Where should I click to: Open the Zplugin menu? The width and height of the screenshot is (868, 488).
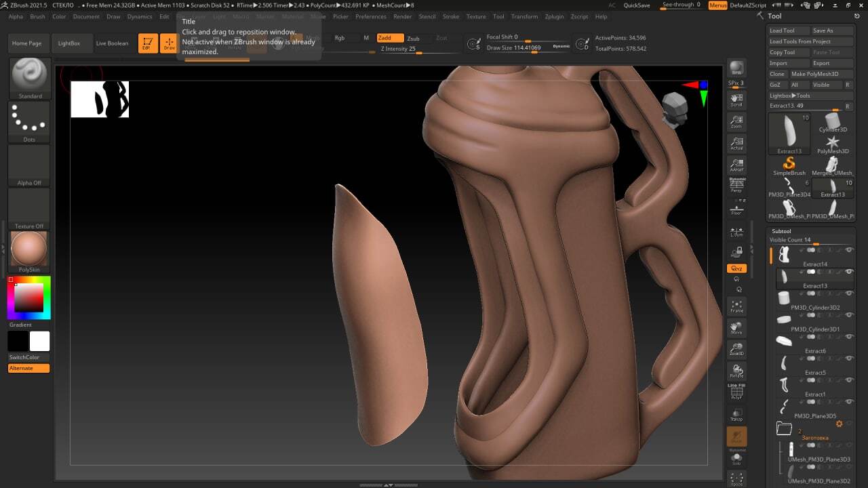554,16
